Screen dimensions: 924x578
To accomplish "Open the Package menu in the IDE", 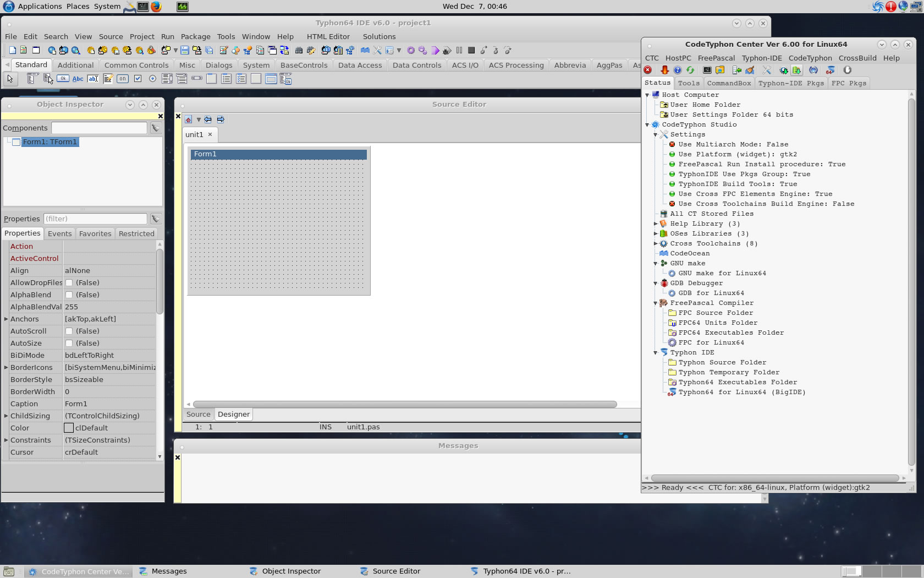I will [195, 36].
